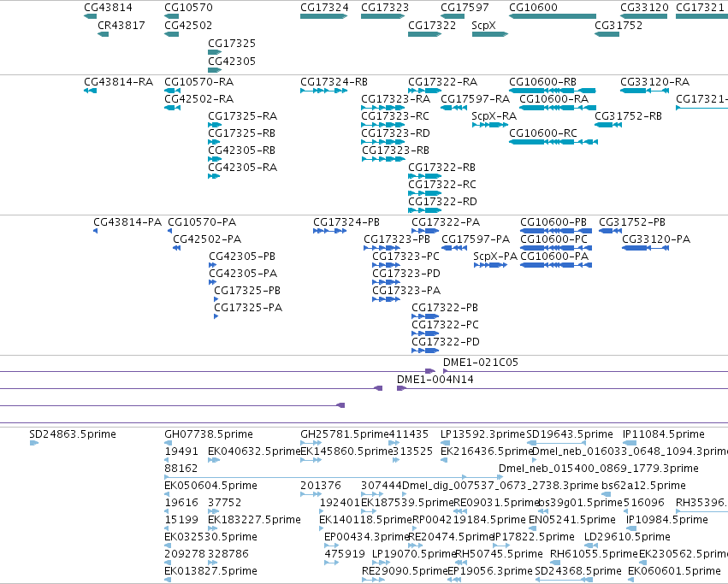Click transcript ScpX-RA
The width and height of the screenshot is (728, 584).
click(490, 125)
